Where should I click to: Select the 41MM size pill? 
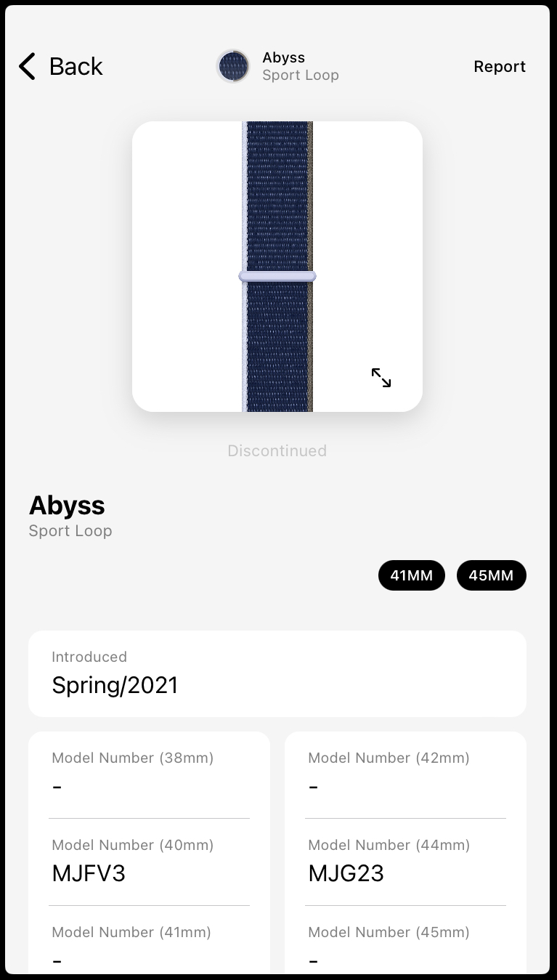[x=412, y=575]
